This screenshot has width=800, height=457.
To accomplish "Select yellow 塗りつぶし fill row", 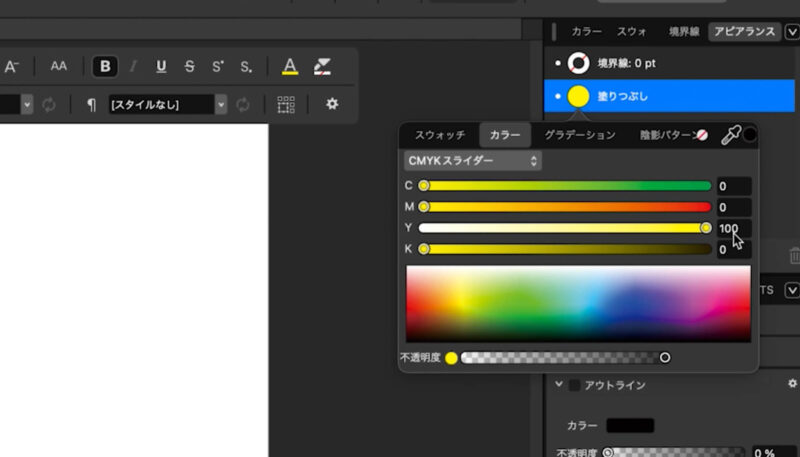I will tap(669, 96).
